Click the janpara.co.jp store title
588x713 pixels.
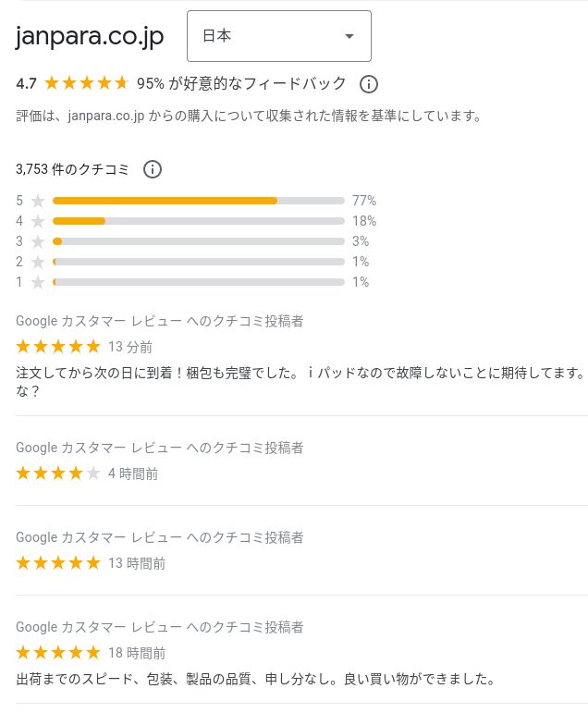pos(89,36)
